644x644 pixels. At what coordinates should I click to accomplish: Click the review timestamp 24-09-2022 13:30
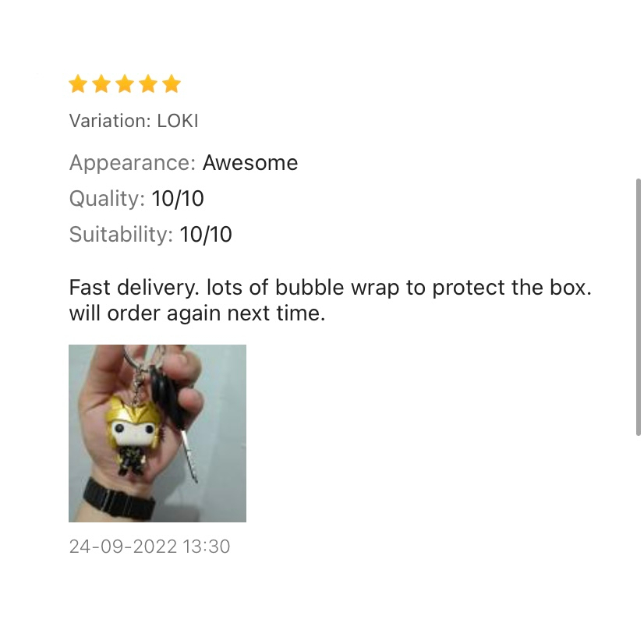pos(150,547)
